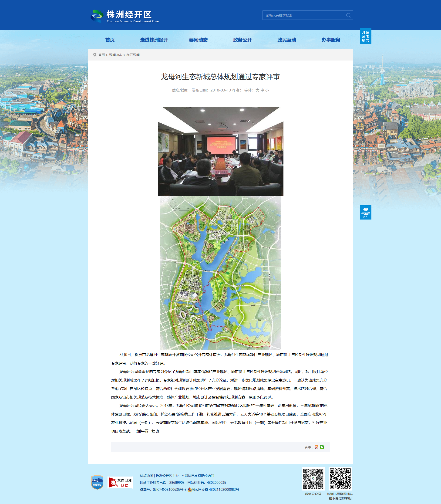Open the 湘ICP备08100635号-3 record link

tap(170, 490)
